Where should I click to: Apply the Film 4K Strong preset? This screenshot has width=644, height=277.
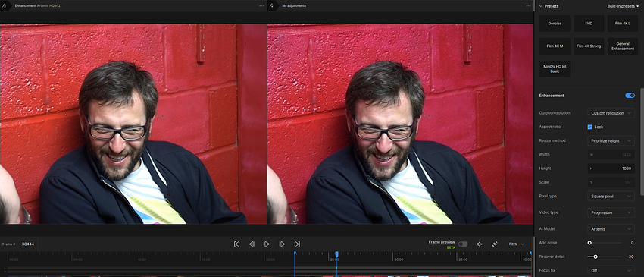coord(589,46)
